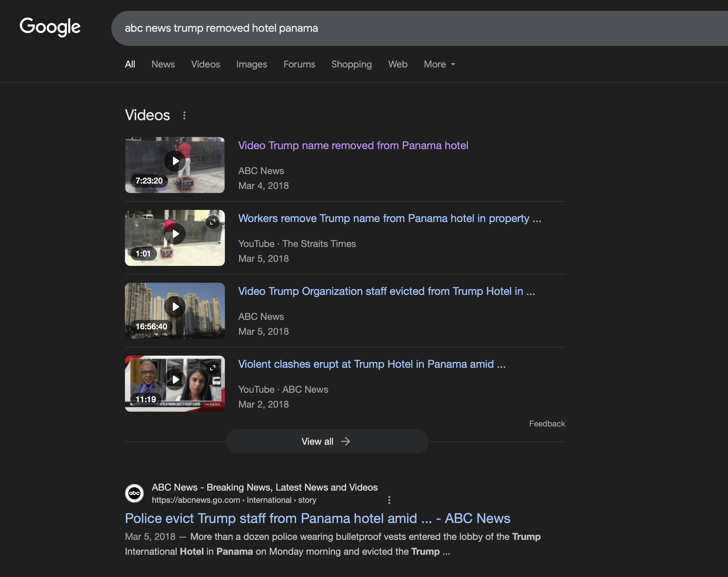Click the Feedback link

click(547, 424)
